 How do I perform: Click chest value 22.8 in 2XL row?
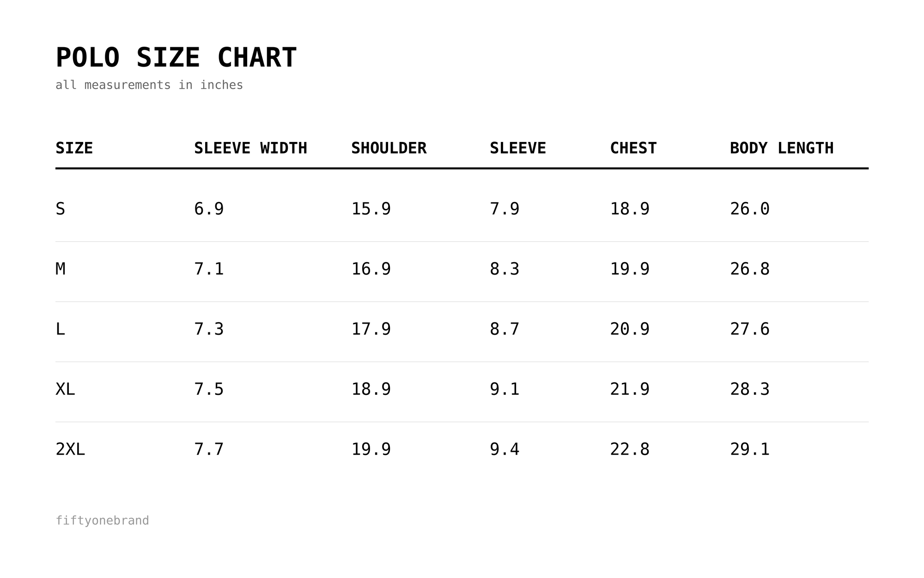(630, 449)
